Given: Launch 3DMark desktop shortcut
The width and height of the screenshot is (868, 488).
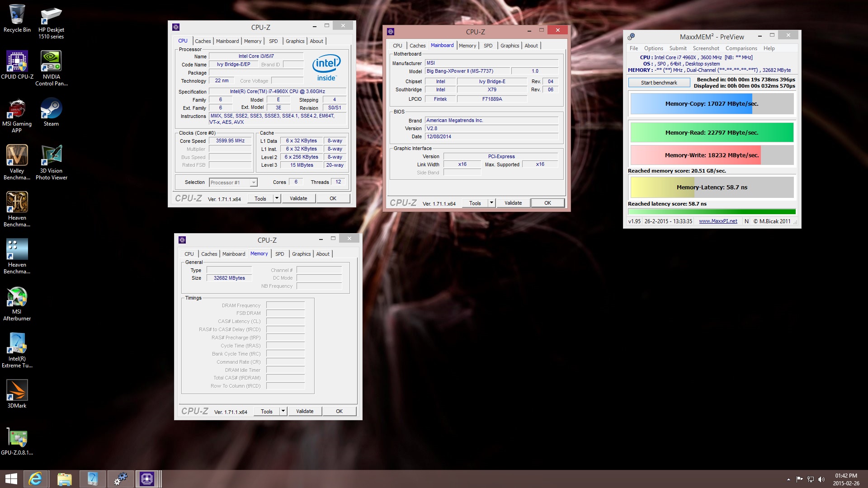Looking at the screenshot, I should 17,394.
